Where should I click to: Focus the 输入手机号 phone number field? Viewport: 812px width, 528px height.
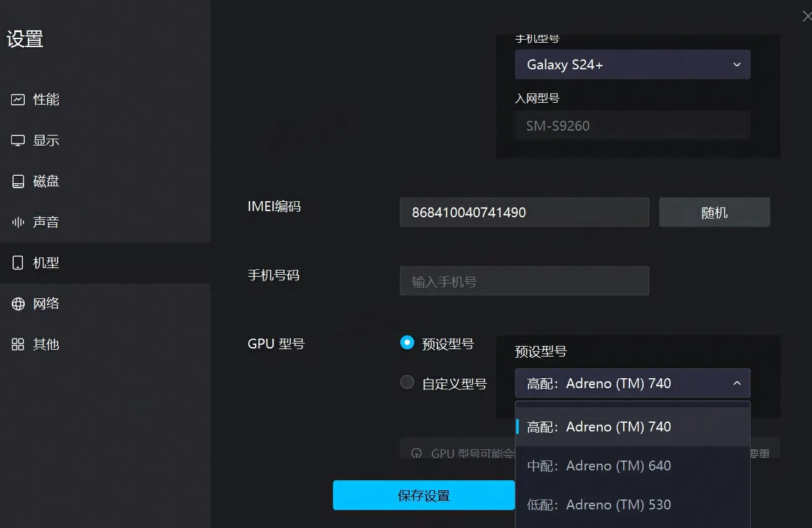click(x=524, y=281)
